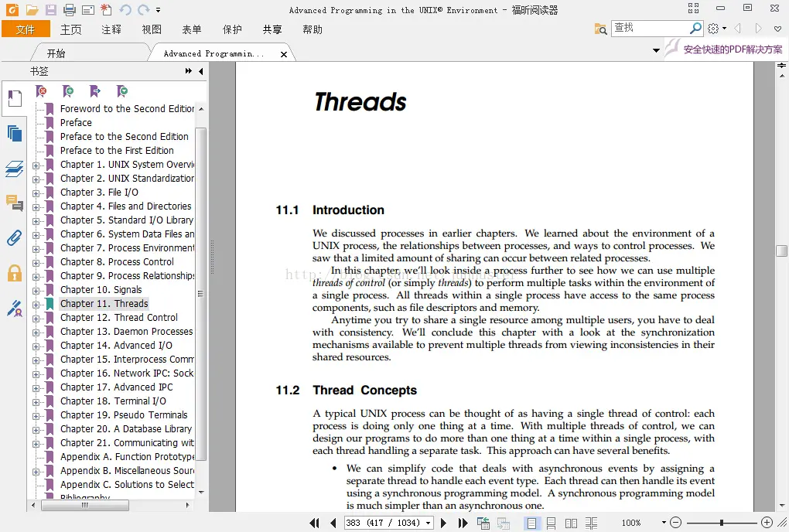This screenshot has height=532, width=789.
Task: Open the 帮助 ribbon tab
Action: (x=313, y=29)
